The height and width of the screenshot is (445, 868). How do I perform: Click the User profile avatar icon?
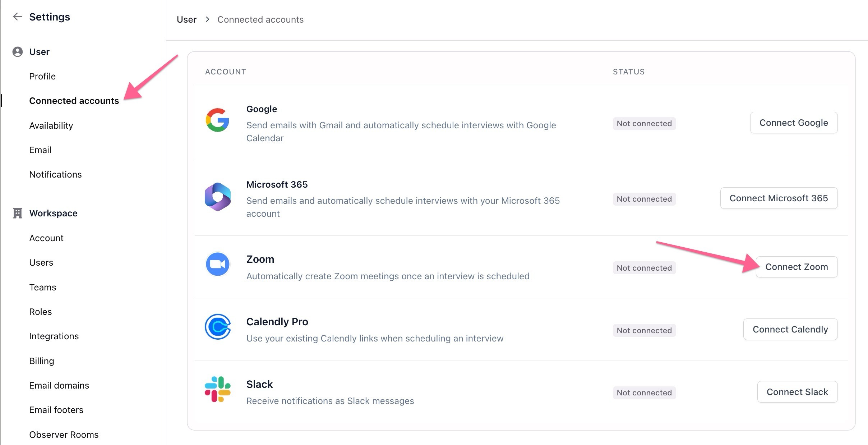pyautogui.click(x=17, y=52)
